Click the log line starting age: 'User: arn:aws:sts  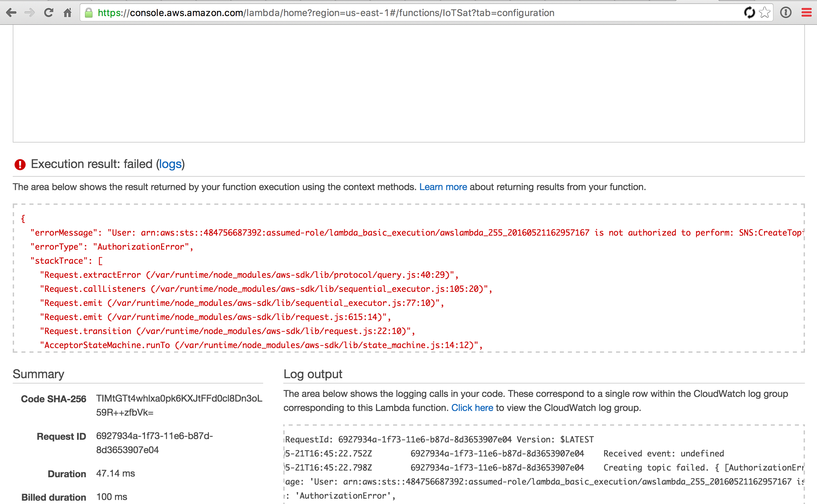(544, 482)
